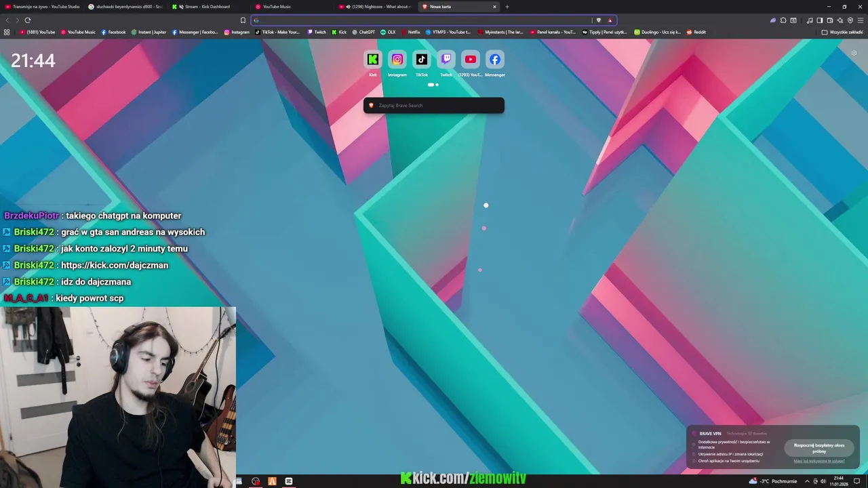Viewport: 868px width, 488px height.
Task: Switch to beyerdynamics headphones search tab
Action: point(126,7)
